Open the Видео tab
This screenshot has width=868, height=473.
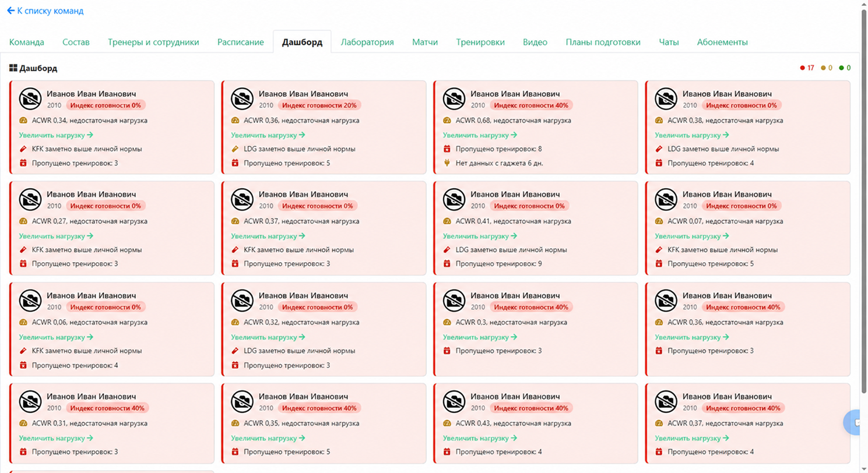point(535,42)
